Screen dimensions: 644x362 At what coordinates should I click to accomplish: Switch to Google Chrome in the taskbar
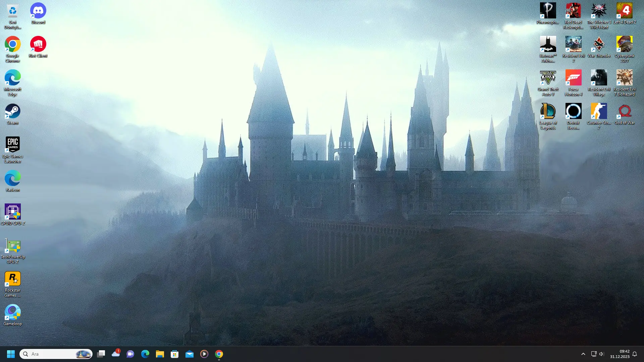(219, 354)
